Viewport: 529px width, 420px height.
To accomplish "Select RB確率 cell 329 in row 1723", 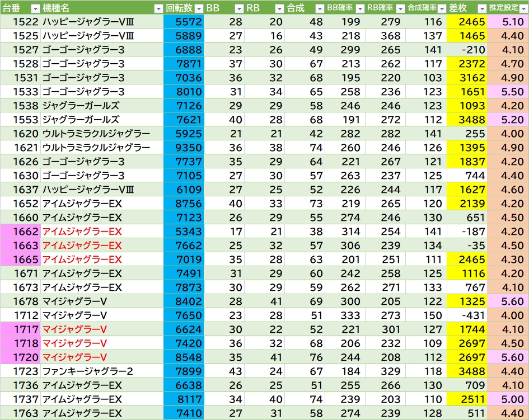I will coord(386,371).
